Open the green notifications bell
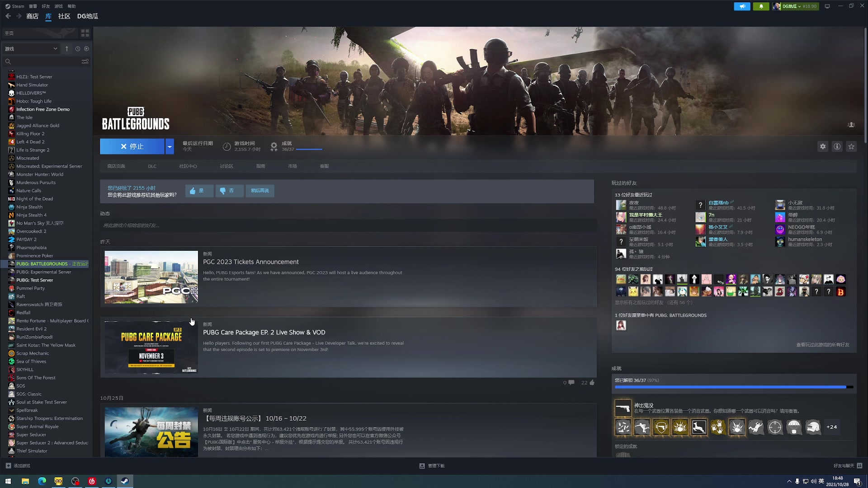This screenshot has width=868, height=488. click(761, 6)
